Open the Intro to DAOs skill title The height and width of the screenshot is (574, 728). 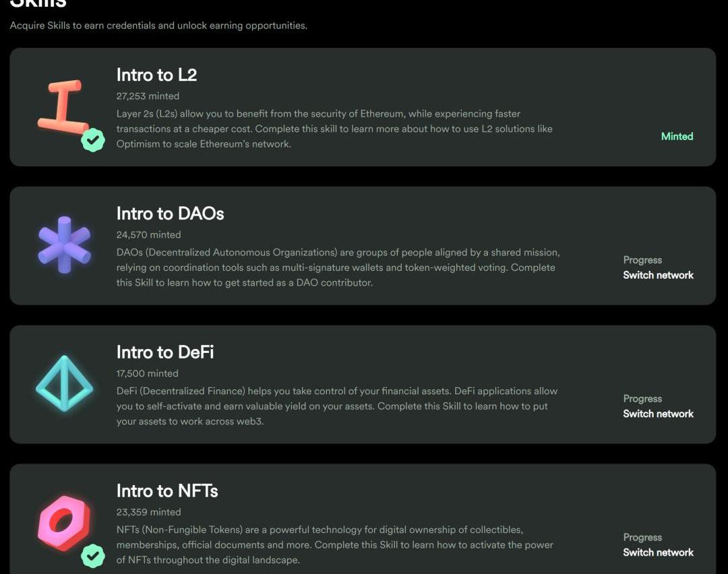click(x=170, y=214)
